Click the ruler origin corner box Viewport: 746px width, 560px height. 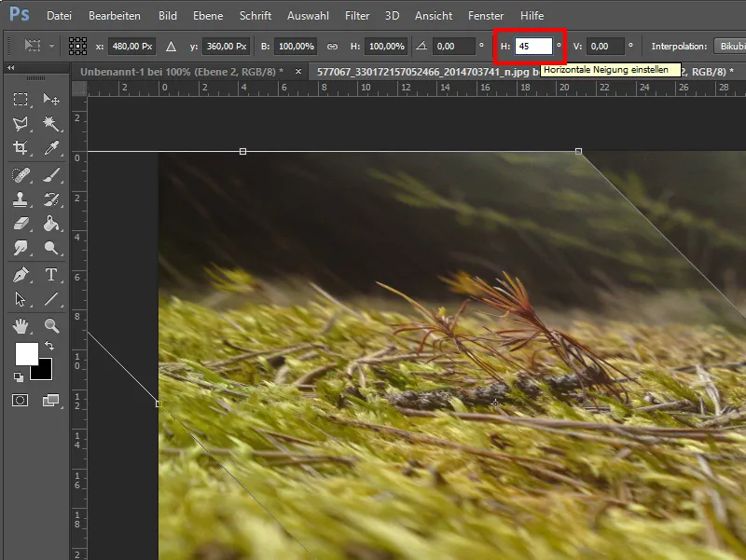click(79, 89)
